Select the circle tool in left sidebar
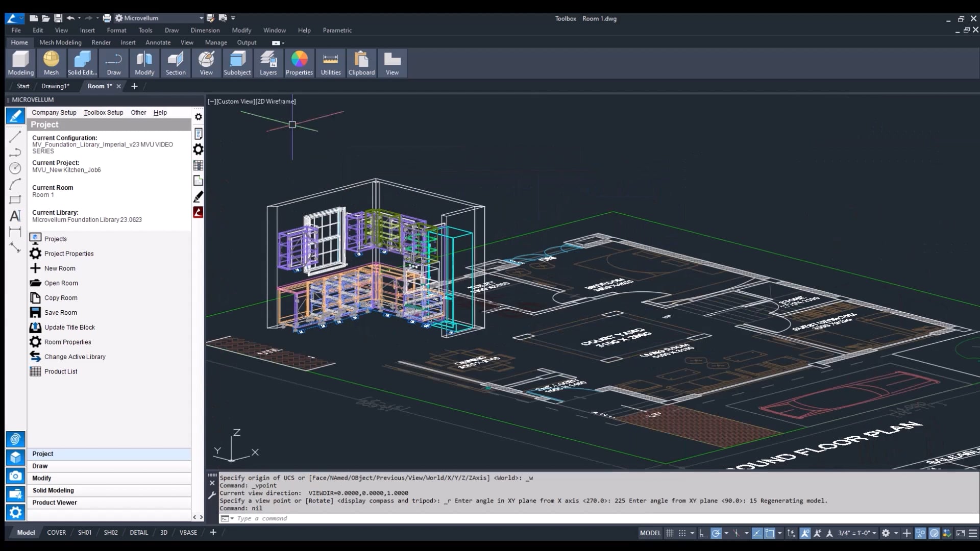Image resolution: width=980 pixels, height=551 pixels. coord(15,168)
